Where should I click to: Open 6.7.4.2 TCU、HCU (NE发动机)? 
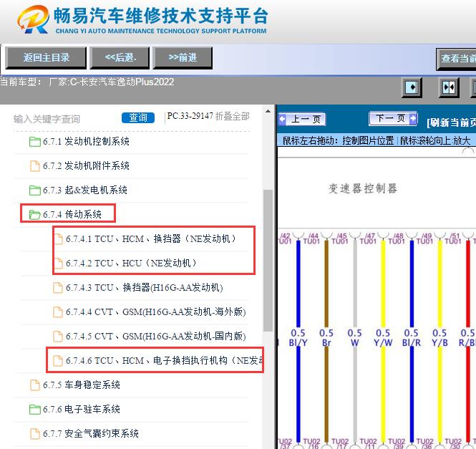(131, 263)
